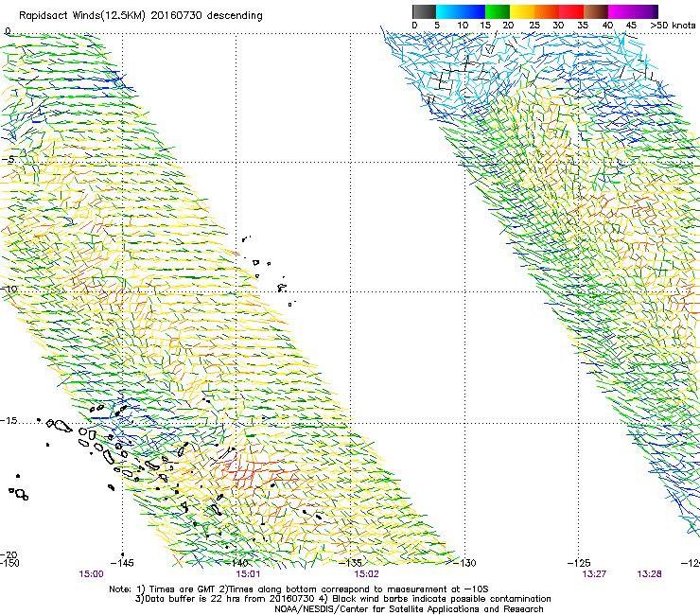Click the gray 0-5 knots color swatch

coord(424,11)
